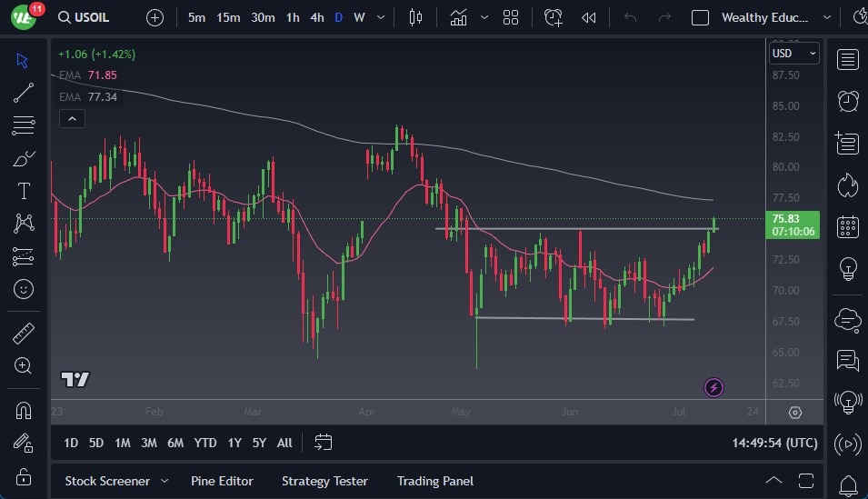Select the Trend Line drawing tool
The image size is (868, 499).
24,92
